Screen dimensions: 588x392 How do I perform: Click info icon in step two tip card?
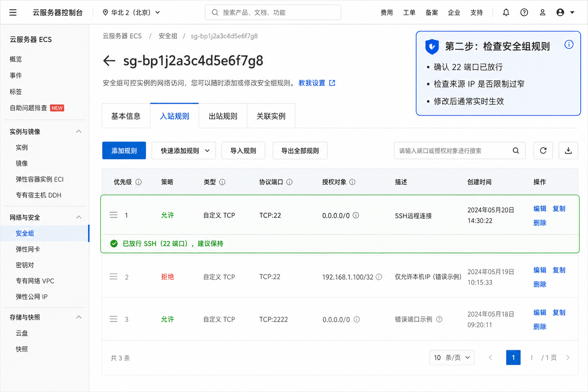tap(569, 45)
